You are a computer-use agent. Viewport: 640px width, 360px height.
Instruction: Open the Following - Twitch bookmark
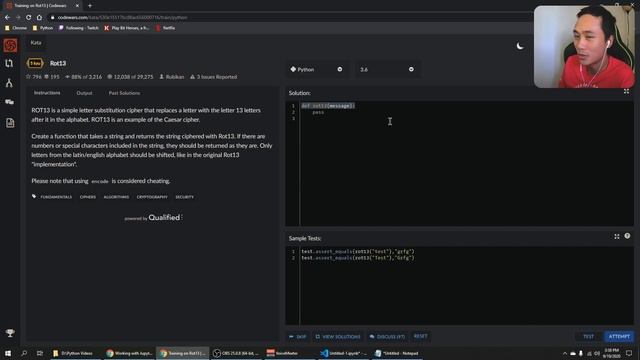click(x=79, y=28)
